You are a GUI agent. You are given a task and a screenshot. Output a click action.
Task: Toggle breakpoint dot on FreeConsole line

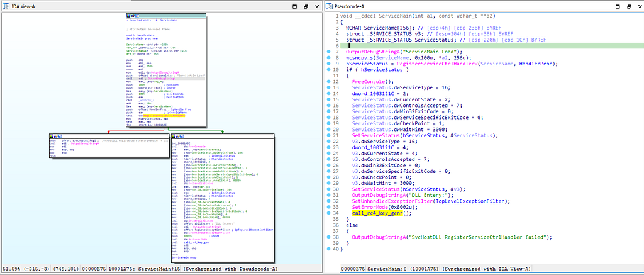click(x=330, y=81)
